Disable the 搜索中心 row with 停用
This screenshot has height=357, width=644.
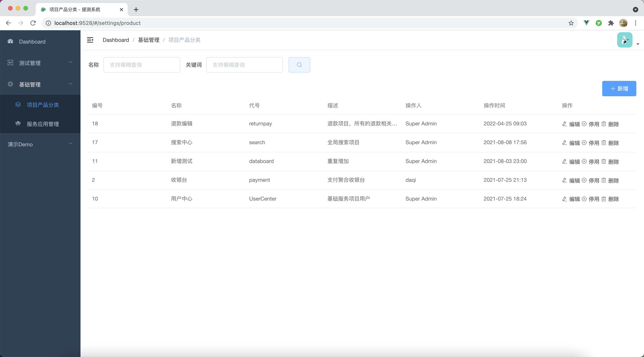click(x=590, y=143)
